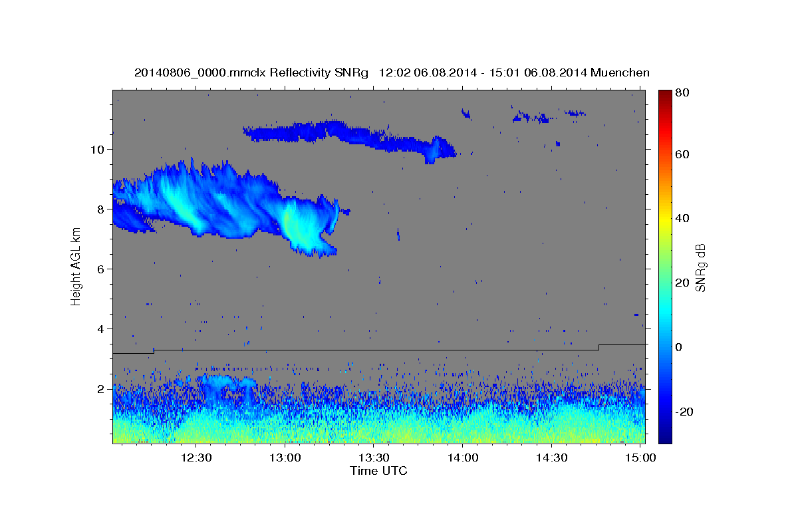The image size is (798, 532).
Task: Click the 'Height AGL km' axis label
Action: pos(76,265)
